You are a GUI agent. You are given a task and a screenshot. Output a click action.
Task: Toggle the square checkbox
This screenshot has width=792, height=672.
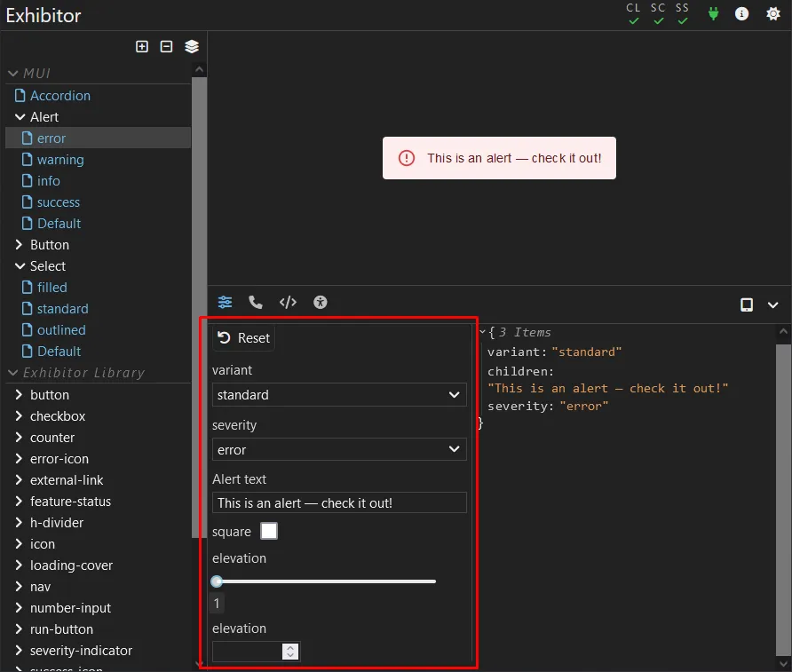269,531
